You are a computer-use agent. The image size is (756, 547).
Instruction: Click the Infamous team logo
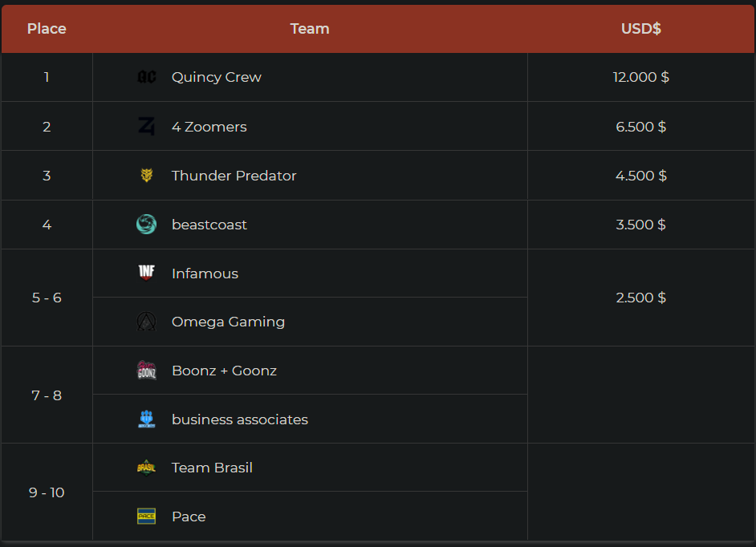147,273
